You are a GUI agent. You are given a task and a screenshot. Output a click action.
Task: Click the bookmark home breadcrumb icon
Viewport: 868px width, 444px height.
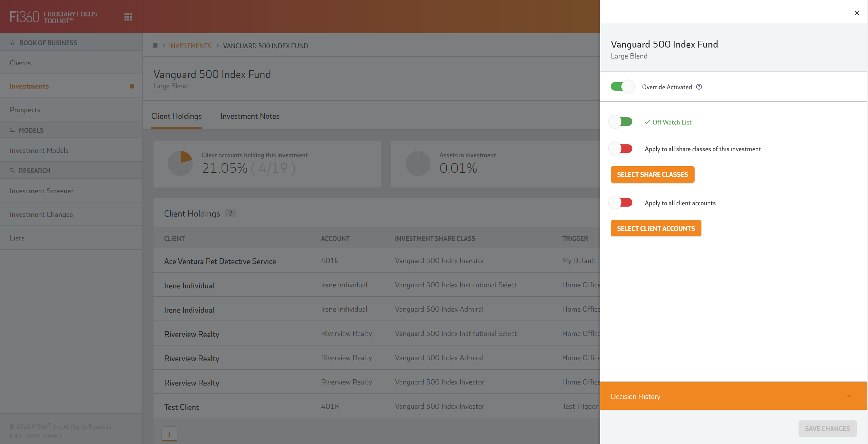[155, 46]
